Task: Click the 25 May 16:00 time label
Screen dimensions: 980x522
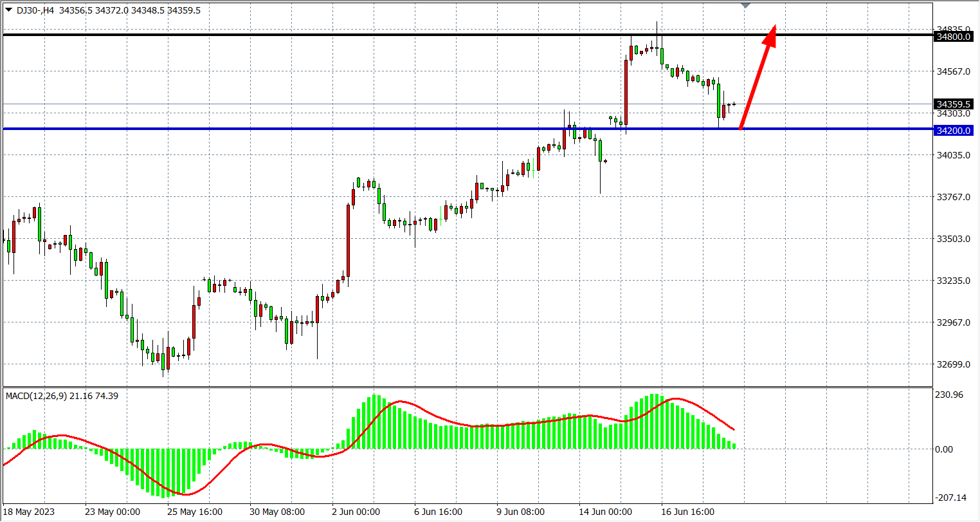Action: click(x=195, y=512)
